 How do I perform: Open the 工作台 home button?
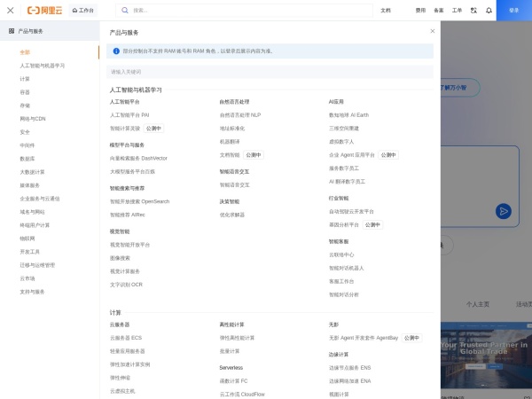pyautogui.click(x=83, y=10)
